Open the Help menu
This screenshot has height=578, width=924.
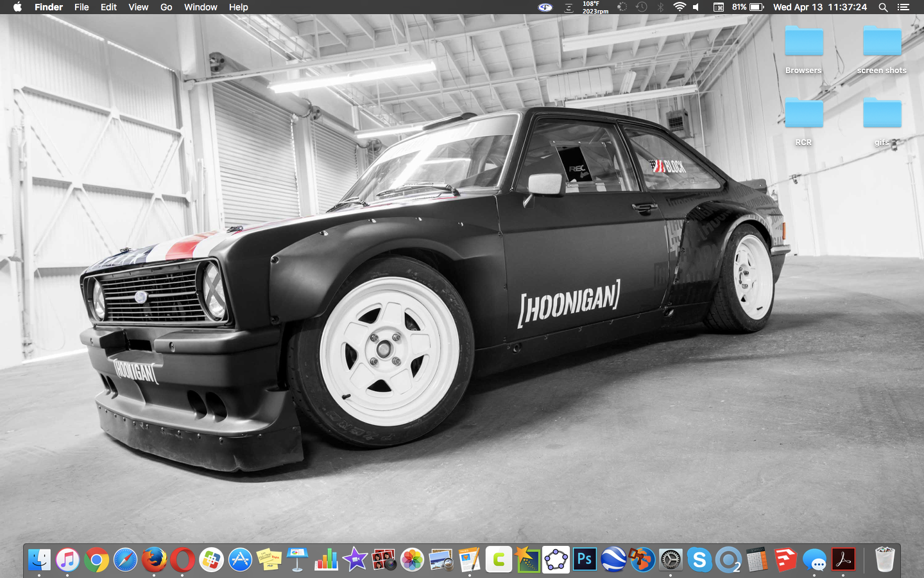point(238,7)
